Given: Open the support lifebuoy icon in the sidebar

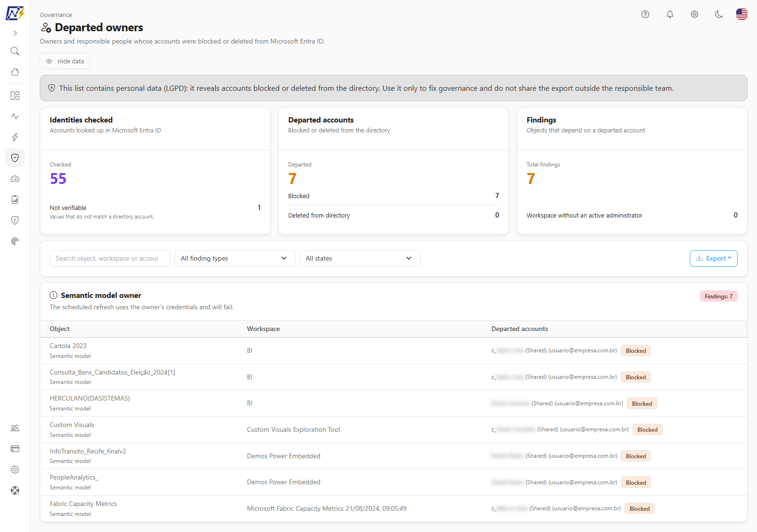Looking at the screenshot, I should 15,490.
